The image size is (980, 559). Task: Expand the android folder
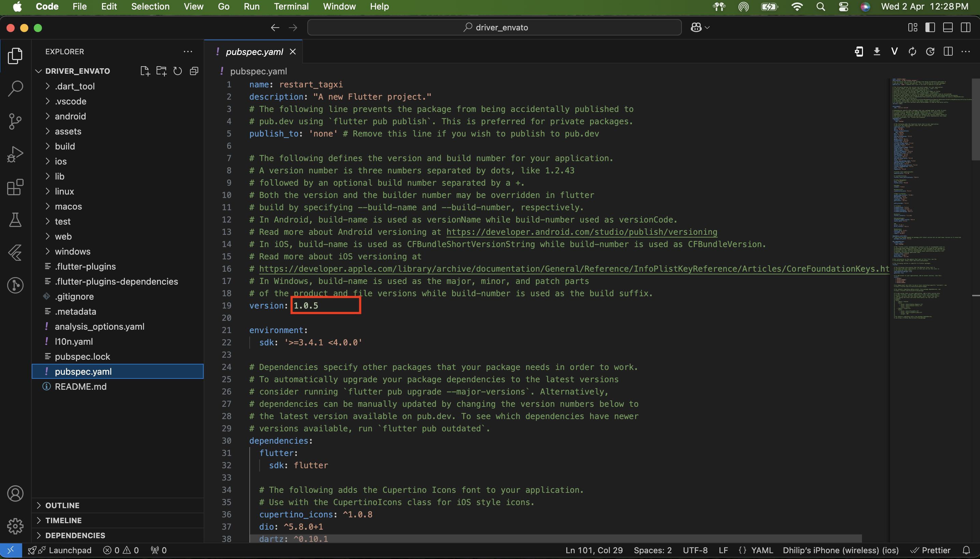click(70, 116)
